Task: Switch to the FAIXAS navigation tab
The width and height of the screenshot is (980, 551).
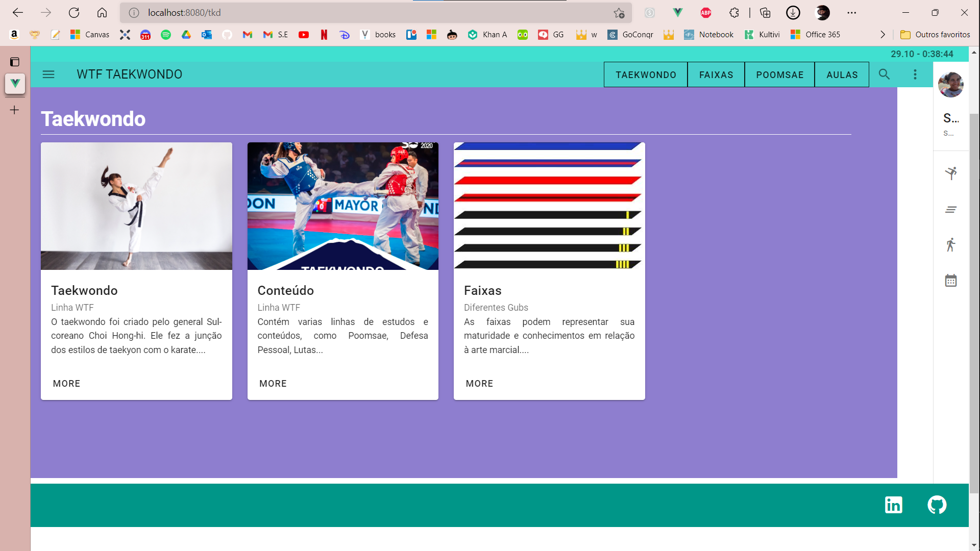Action: (716, 74)
